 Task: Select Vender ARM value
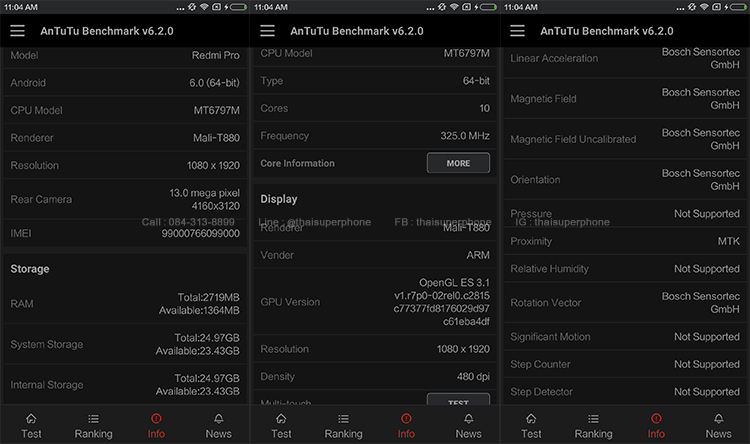pos(478,255)
